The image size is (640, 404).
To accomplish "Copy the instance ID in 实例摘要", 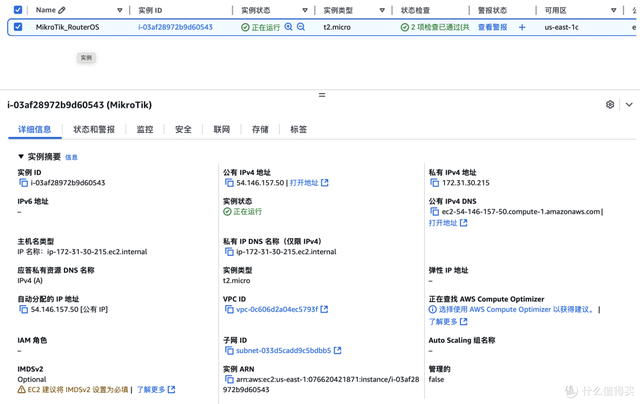I will tap(23, 183).
